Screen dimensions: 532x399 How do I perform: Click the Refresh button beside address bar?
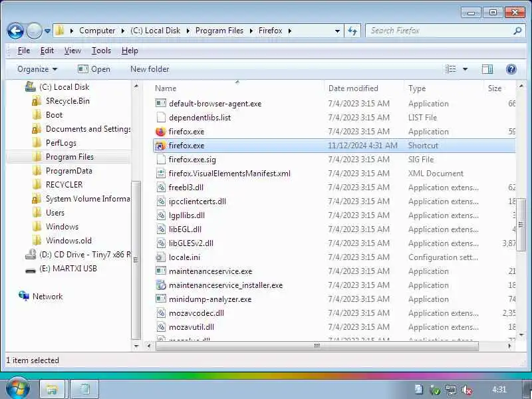click(352, 31)
